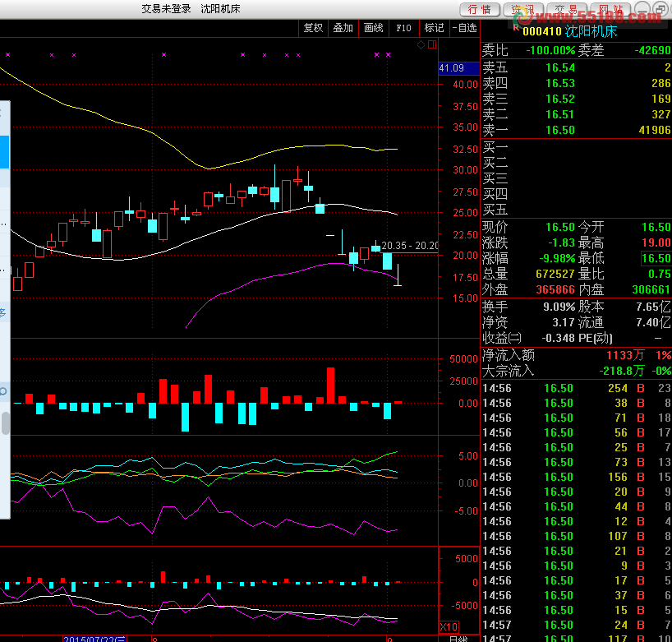The width and height of the screenshot is (672, 642).
Task: Click 叠加 overlay toolbar item
Action: 343,28
